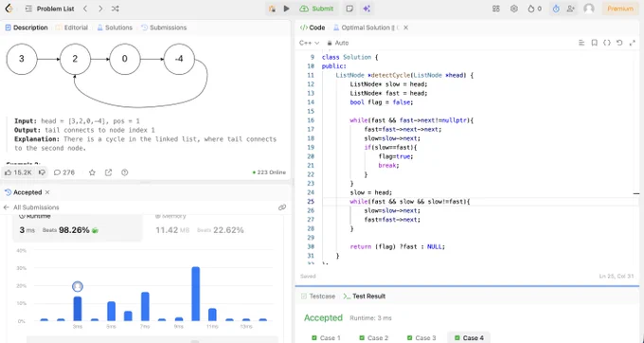Click the 'return (flag) ?fast : NULL;' line
644x343 pixels.
[398, 247]
